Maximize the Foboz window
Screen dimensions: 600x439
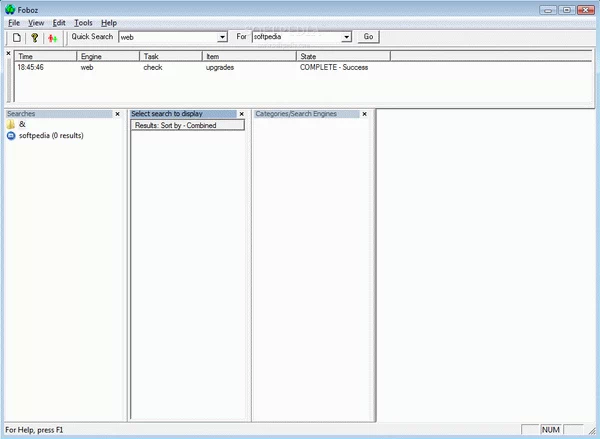coord(567,10)
